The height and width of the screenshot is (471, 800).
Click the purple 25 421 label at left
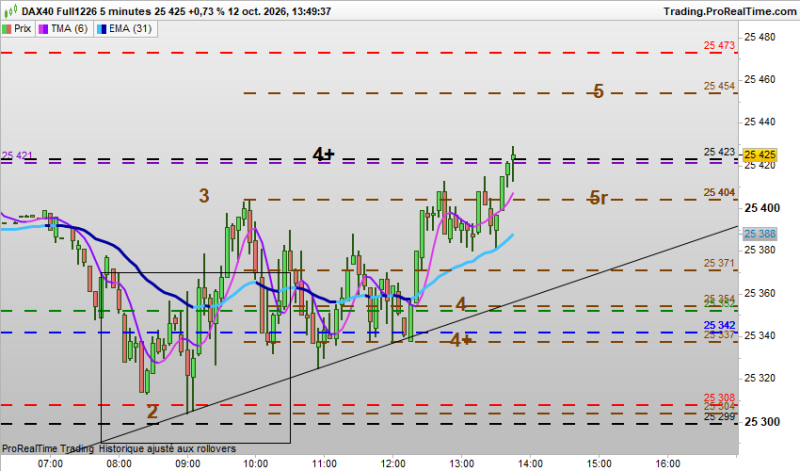click(x=17, y=155)
